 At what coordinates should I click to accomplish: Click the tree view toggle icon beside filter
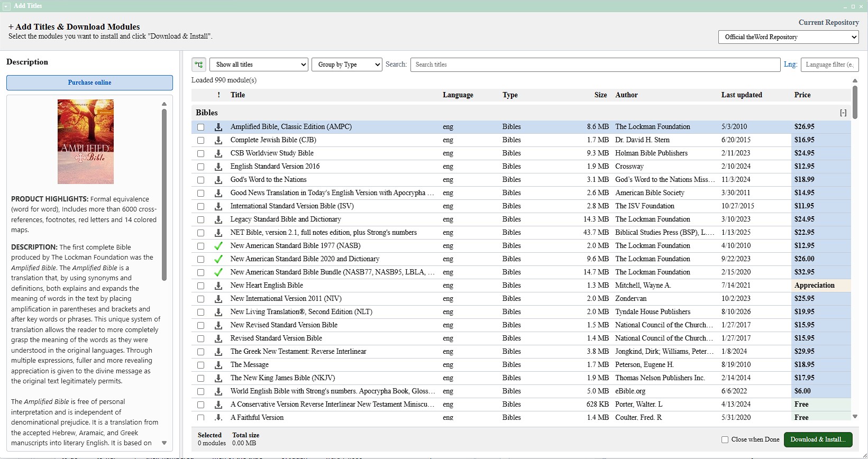pyautogui.click(x=199, y=65)
